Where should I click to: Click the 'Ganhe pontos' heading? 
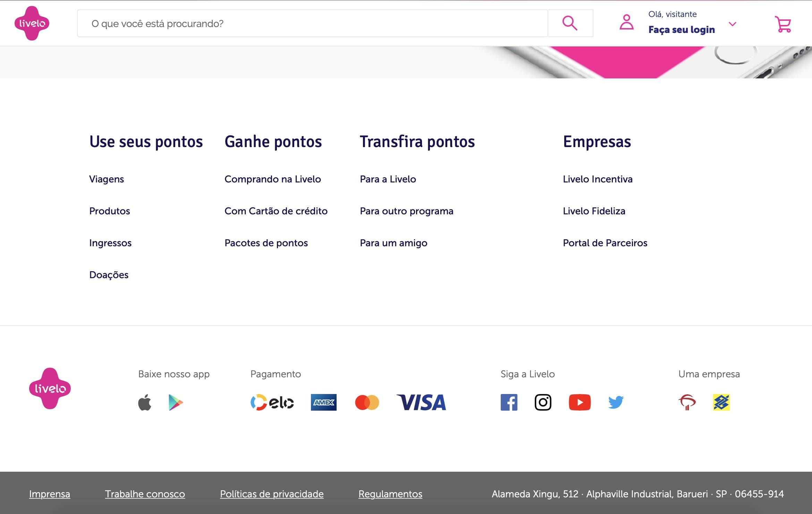(273, 142)
